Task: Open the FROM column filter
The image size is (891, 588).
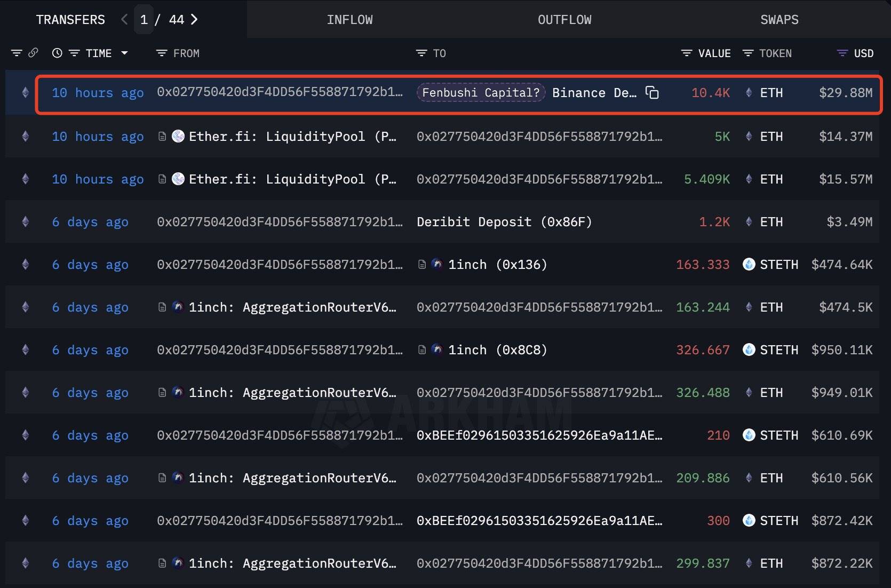Action: point(162,53)
